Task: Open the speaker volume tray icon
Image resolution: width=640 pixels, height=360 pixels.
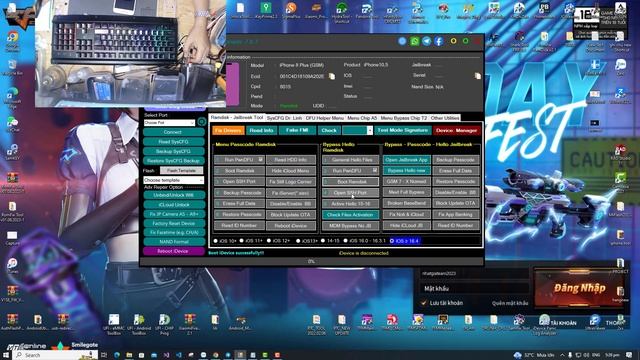Action: pos(587,355)
